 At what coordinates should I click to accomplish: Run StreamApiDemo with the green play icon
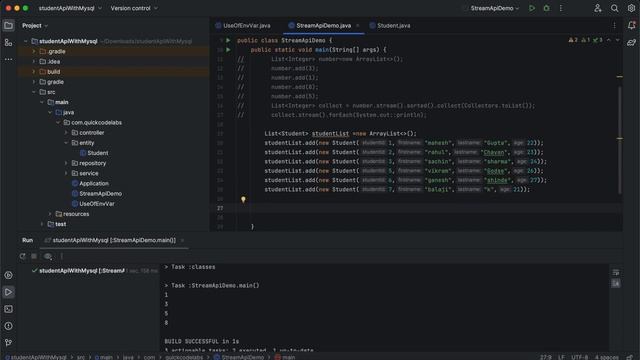point(531,8)
